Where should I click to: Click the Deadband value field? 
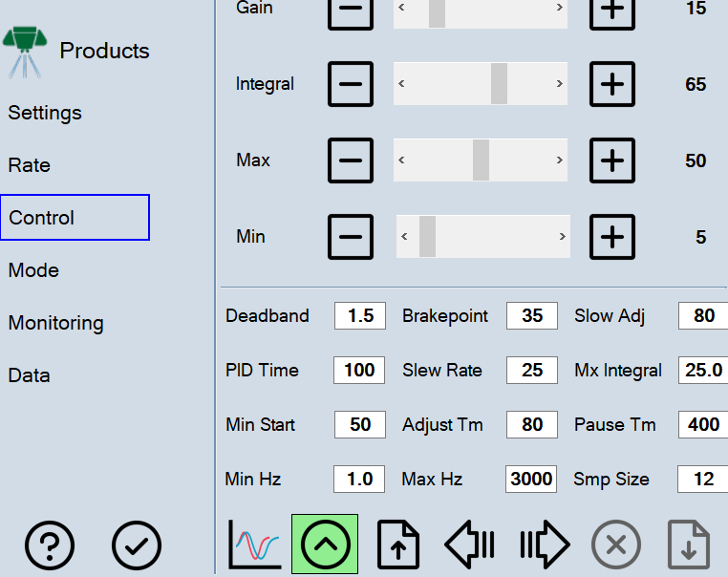[360, 316]
